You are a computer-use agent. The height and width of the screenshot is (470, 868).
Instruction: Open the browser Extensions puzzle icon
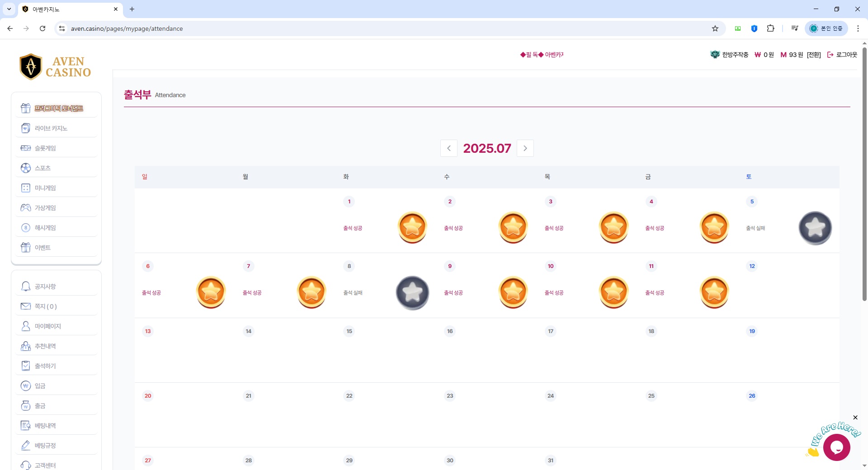pyautogui.click(x=771, y=28)
